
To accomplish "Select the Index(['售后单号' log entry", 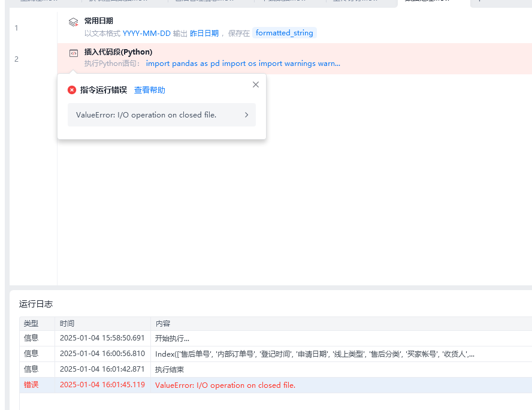I will coord(276,354).
